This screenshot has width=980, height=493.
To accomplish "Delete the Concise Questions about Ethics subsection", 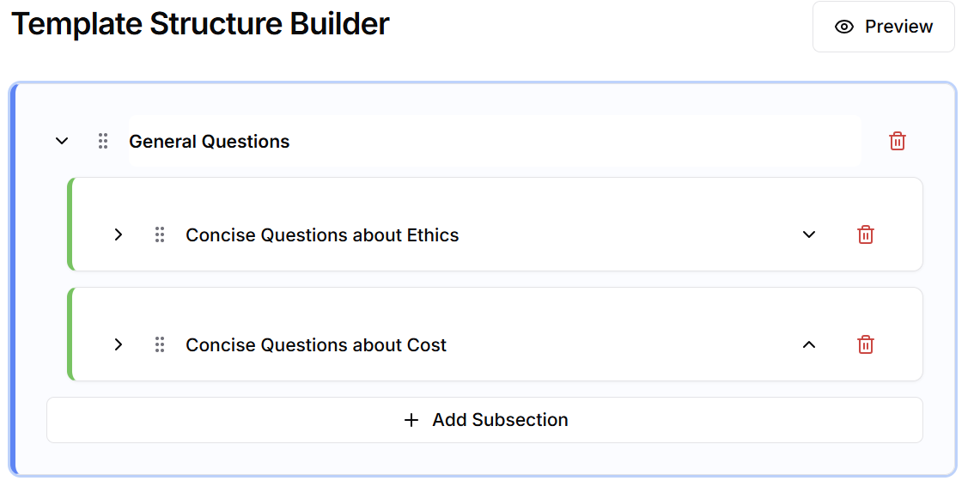I will pyautogui.click(x=866, y=234).
